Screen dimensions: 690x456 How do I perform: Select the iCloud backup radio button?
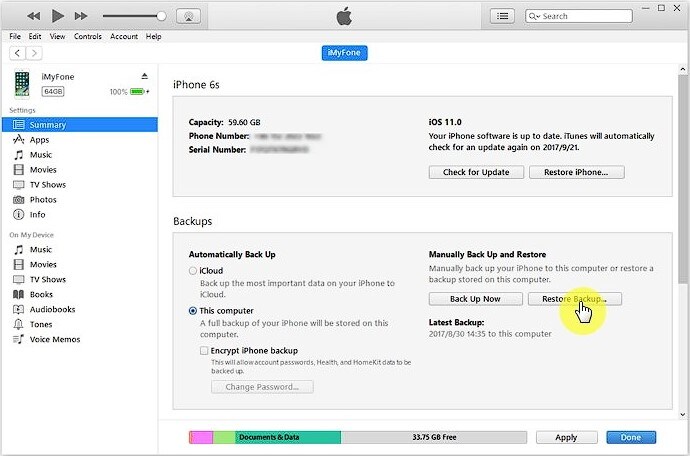pos(193,271)
